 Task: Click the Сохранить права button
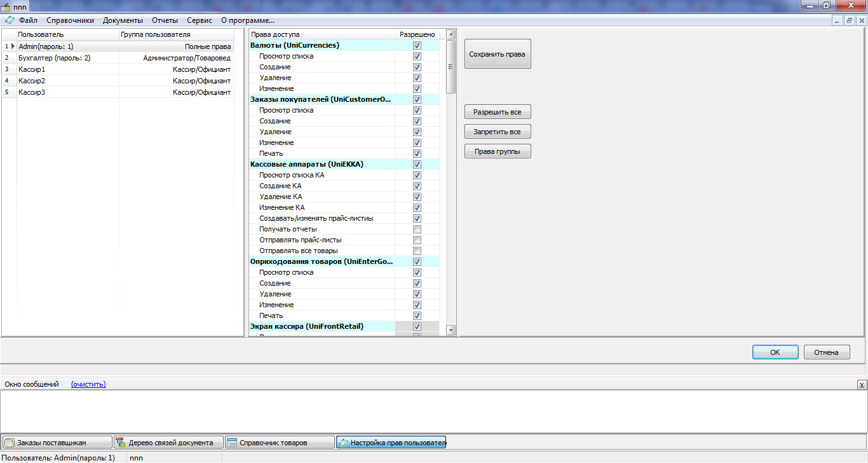click(498, 54)
